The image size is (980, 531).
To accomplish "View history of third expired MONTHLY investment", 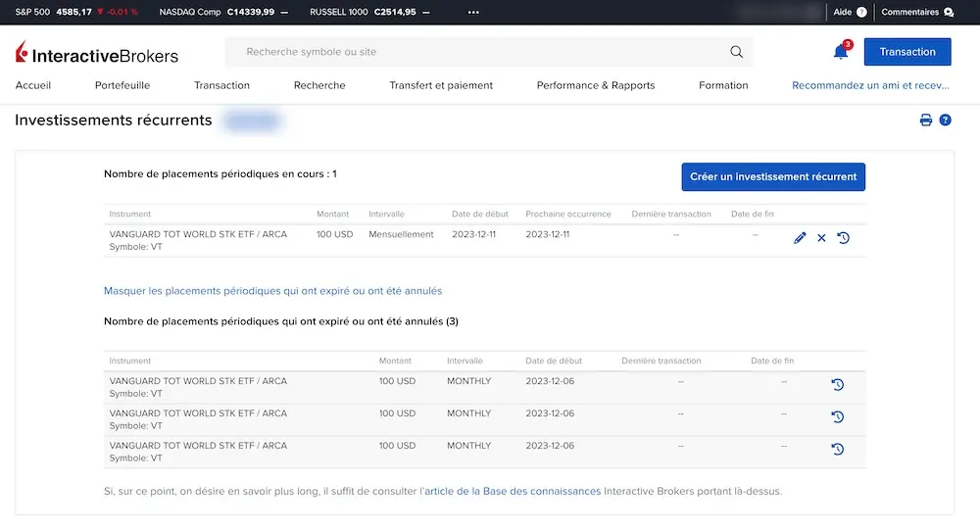I will [x=838, y=449].
